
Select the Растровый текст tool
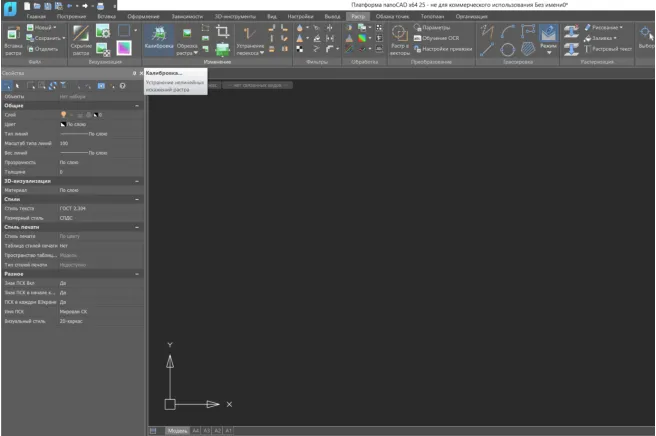(x=607, y=49)
